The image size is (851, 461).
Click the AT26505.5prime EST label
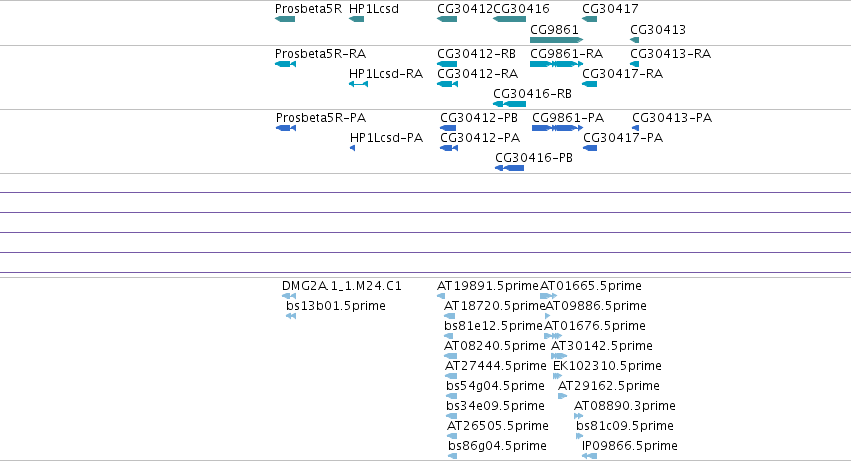(498, 426)
